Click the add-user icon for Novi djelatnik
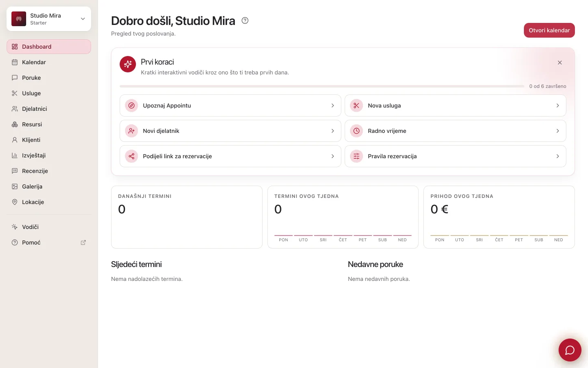Viewport: 588px width, 368px height. point(131,131)
